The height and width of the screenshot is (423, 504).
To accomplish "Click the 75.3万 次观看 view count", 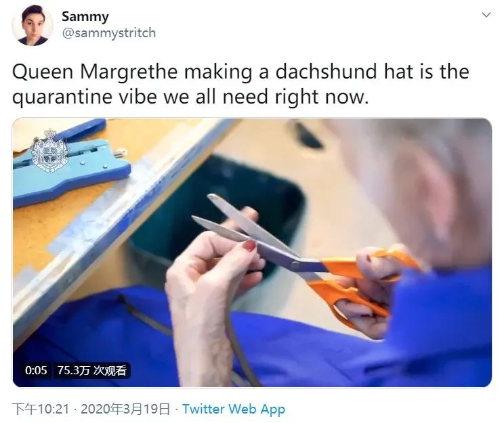I will (92, 370).
